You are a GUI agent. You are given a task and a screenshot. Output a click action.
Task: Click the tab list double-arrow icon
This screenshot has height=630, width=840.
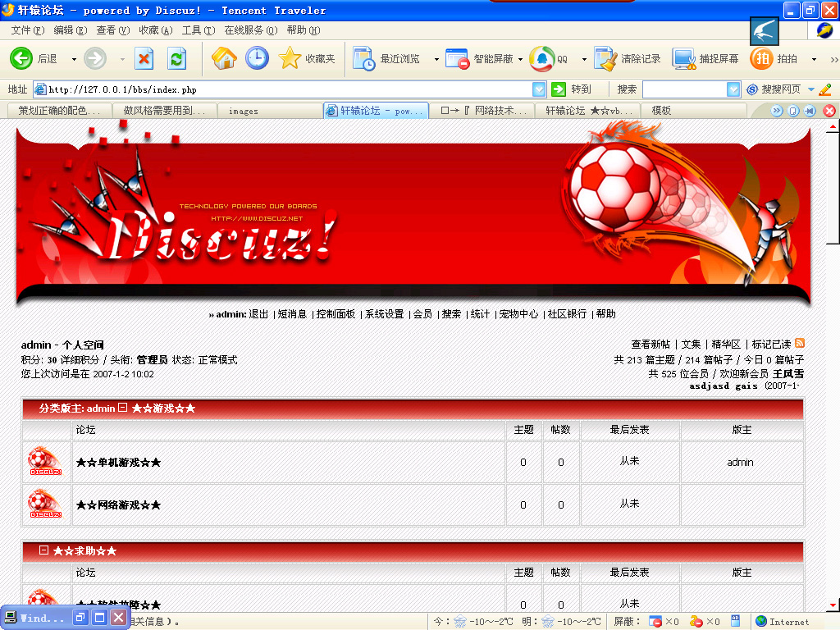point(777,111)
